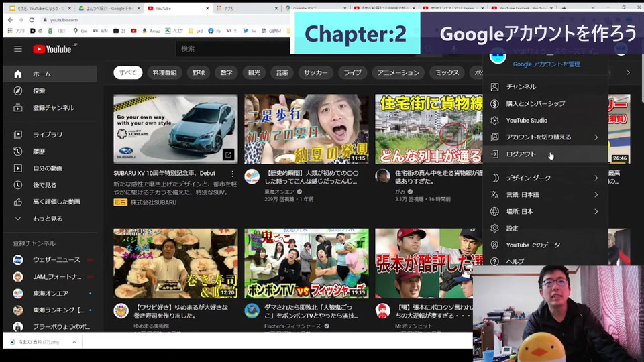Open ヘルプ in account menu
The width and height of the screenshot is (644, 362).
545,261
